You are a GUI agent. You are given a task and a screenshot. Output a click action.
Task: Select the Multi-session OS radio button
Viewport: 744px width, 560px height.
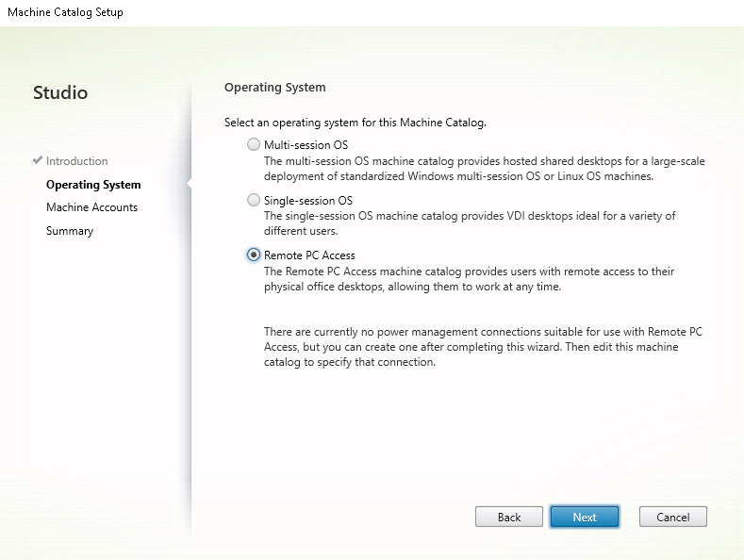tap(254, 144)
